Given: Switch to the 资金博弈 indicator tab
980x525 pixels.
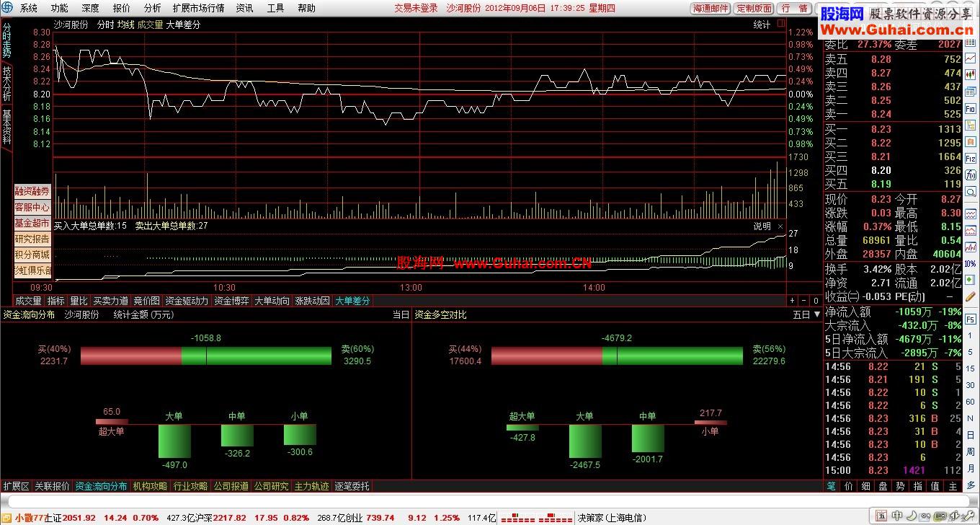Looking at the screenshot, I should coord(231,301).
